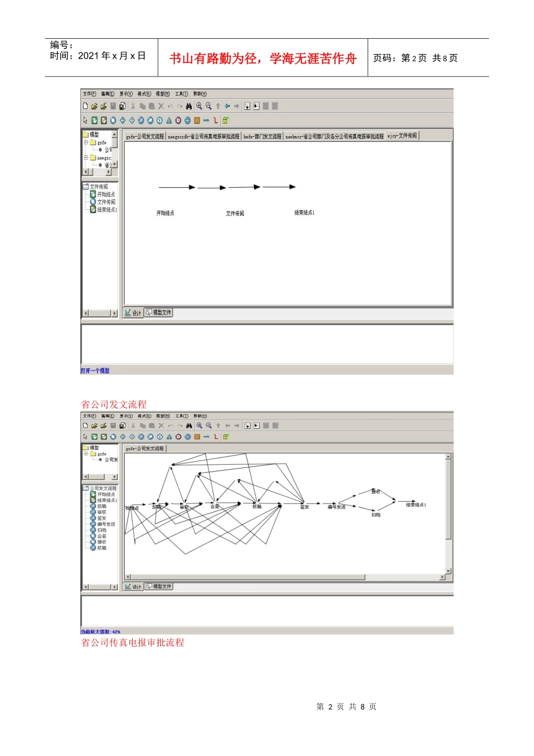Collapse newgsc folder in model tree

tap(86, 157)
